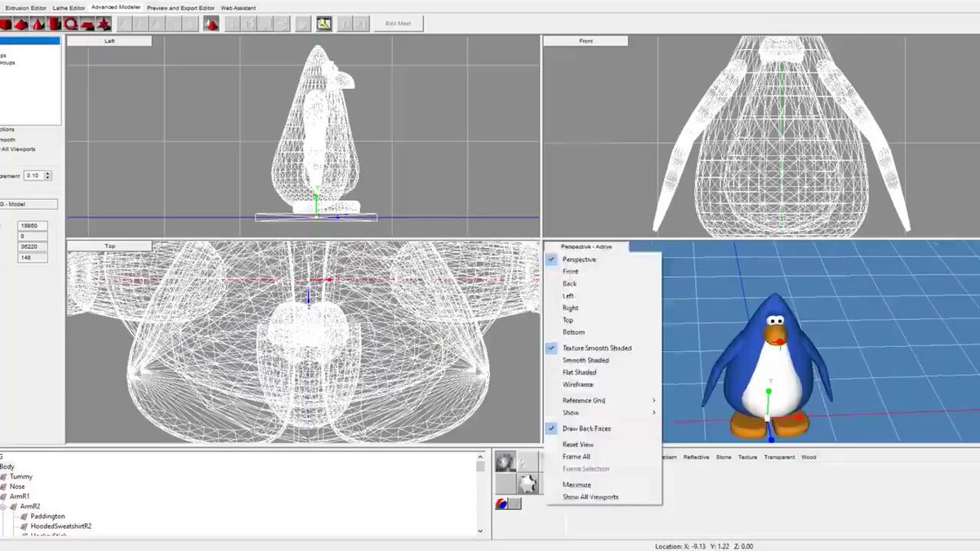This screenshot has width=980, height=551.
Task: Select the Reflective material tab
Action: pyautogui.click(x=696, y=457)
